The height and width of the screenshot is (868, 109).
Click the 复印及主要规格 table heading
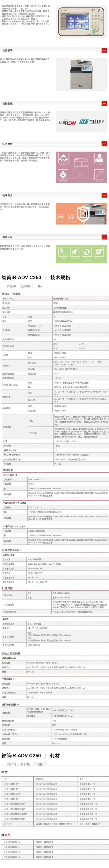11,294
